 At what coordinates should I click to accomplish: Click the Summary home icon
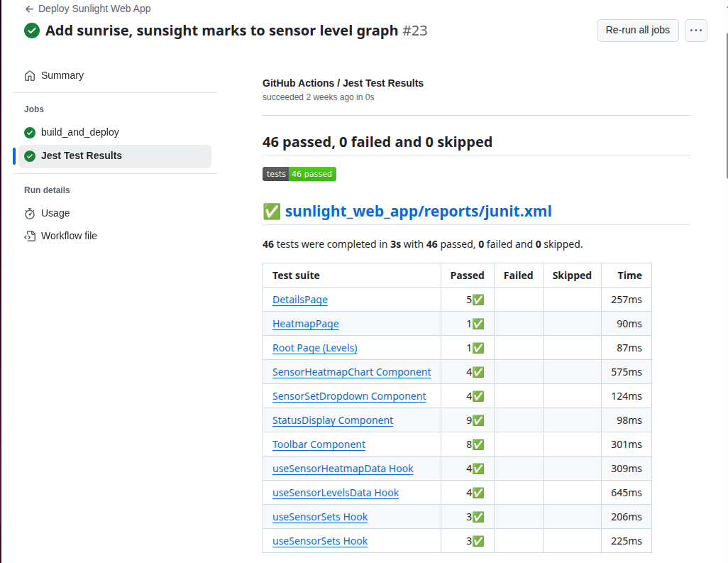(30, 75)
